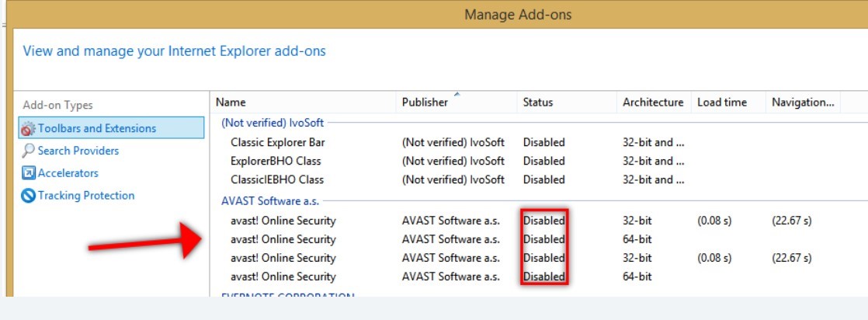Click the Architecture column header
The image size is (868, 320).
click(x=652, y=103)
